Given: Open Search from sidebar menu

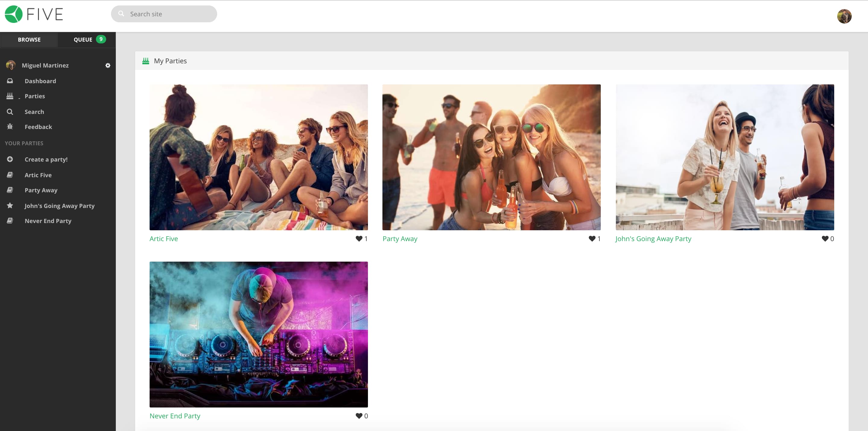Looking at the screenshot, I should (x=34, y=112).
